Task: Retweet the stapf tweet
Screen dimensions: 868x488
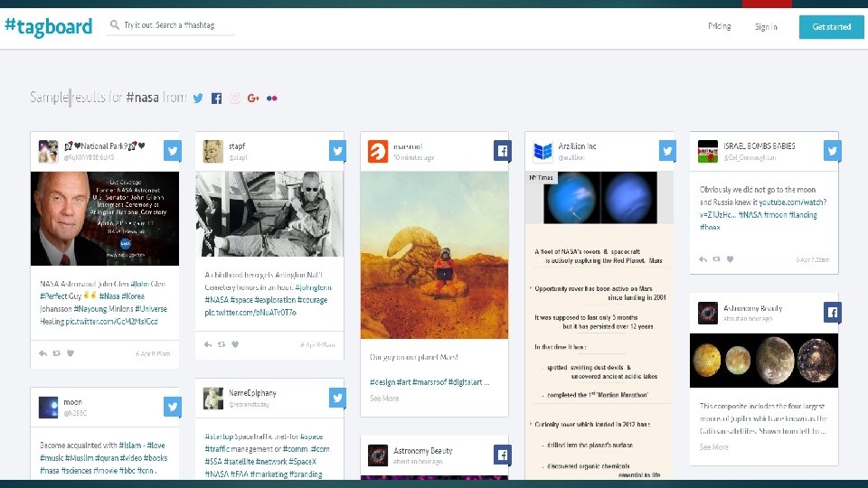Action: (x=222, y=344)
